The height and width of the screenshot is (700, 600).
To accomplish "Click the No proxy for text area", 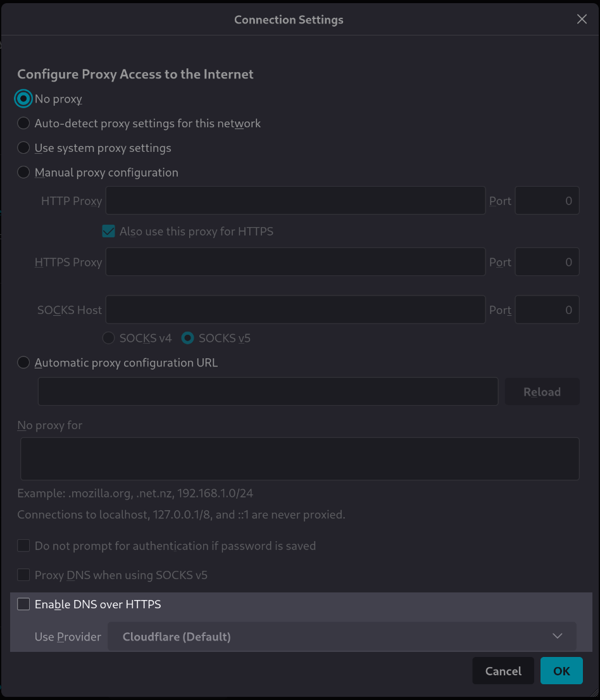I will [300, 458].
